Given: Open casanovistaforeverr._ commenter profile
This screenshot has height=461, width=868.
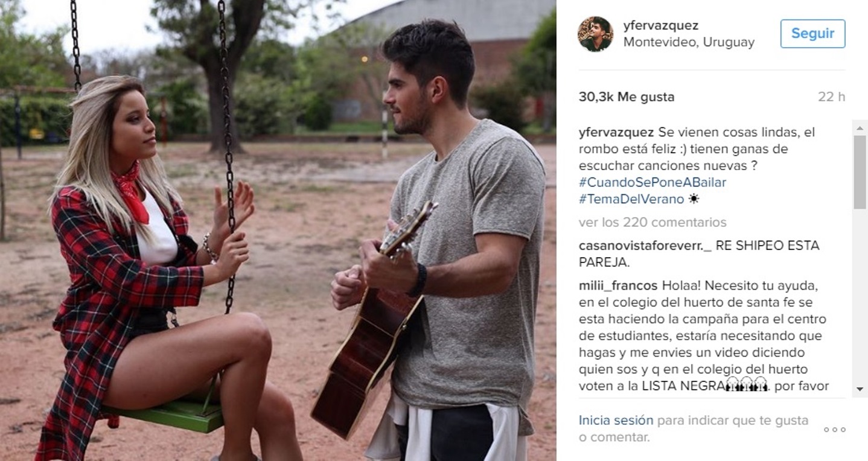Looking at the screenshot, I should (x=643, y=246).
